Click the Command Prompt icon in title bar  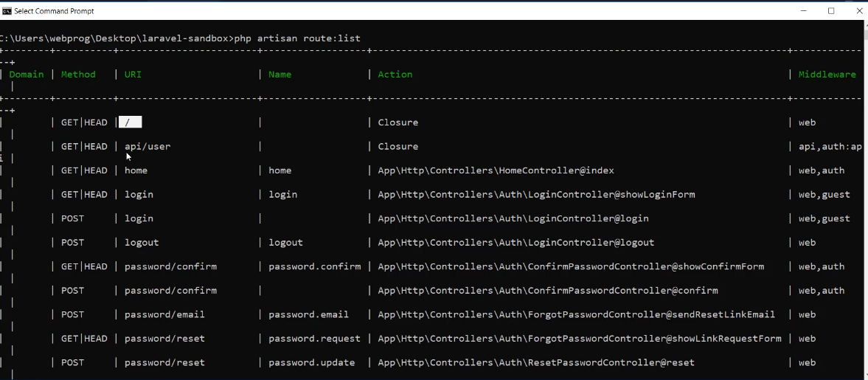tap(7, 11)
